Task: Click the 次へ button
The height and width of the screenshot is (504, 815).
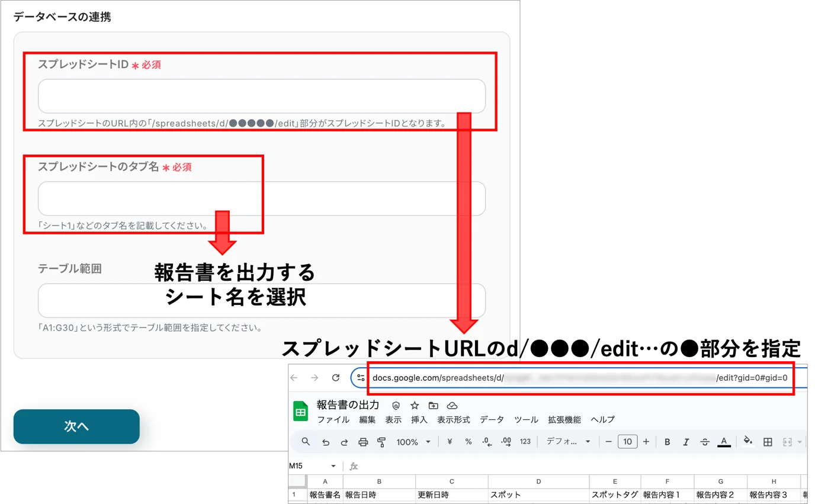Action: click(x=76, y=426)
